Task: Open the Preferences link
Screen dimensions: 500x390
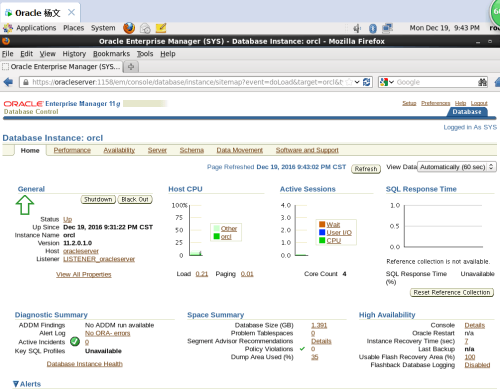Action: pos(435,103)
